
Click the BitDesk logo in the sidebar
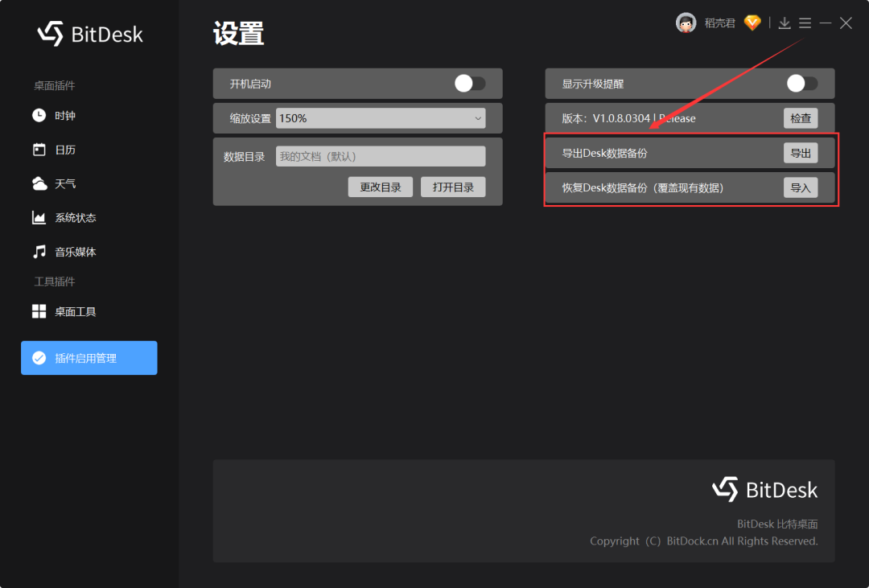pyautogui.click(x=89, y=34)
